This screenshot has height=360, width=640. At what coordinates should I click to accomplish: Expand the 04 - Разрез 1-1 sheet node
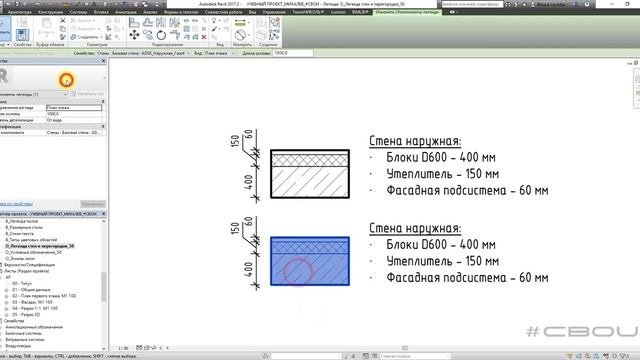point(7,309)
